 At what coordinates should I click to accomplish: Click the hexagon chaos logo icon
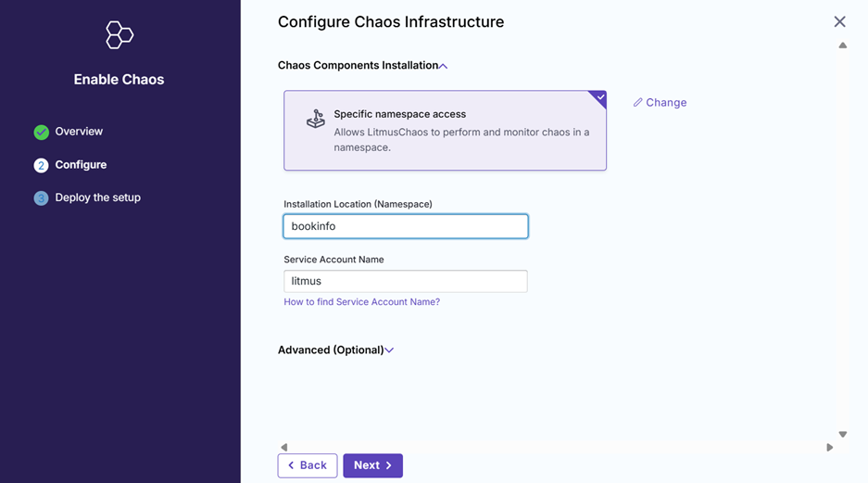pyautogui.click(x=120, y=35)
